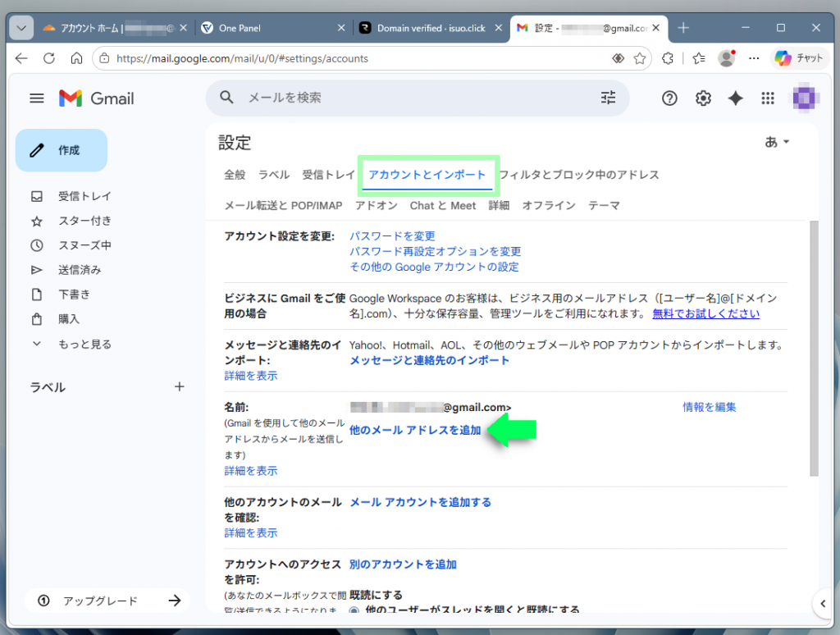840x635 pixels.
Task: Switch to メール転送と POP/IMAP tab
Action: coord(283,206)
